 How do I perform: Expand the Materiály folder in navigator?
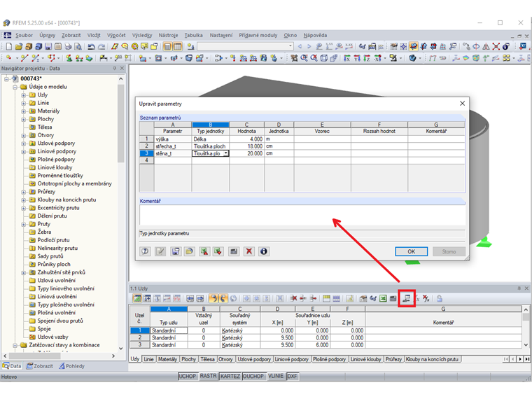pyautogui.click(x=23, y=111)
